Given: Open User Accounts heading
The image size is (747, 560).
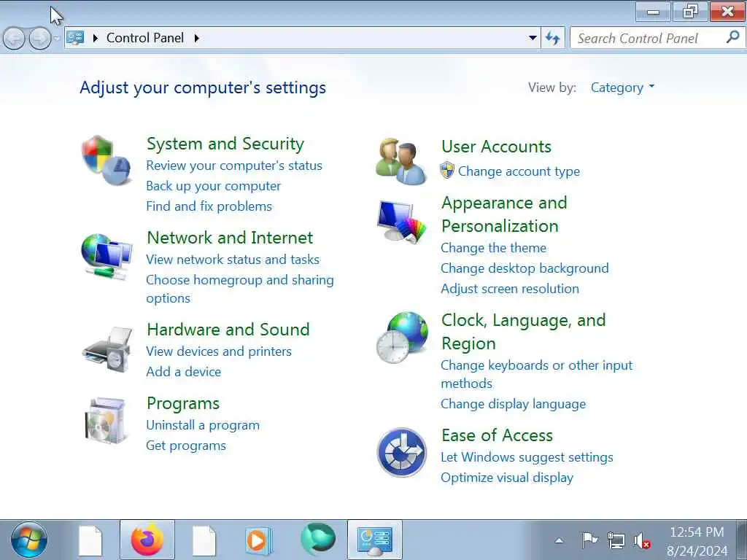Looking at the screenshot, I should tap(496, 147).
